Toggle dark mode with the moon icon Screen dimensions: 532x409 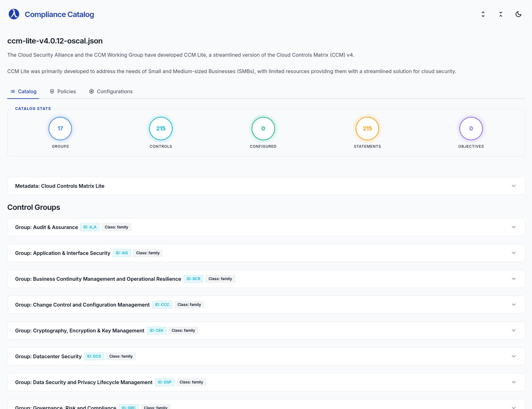click(x=518, y=14)
